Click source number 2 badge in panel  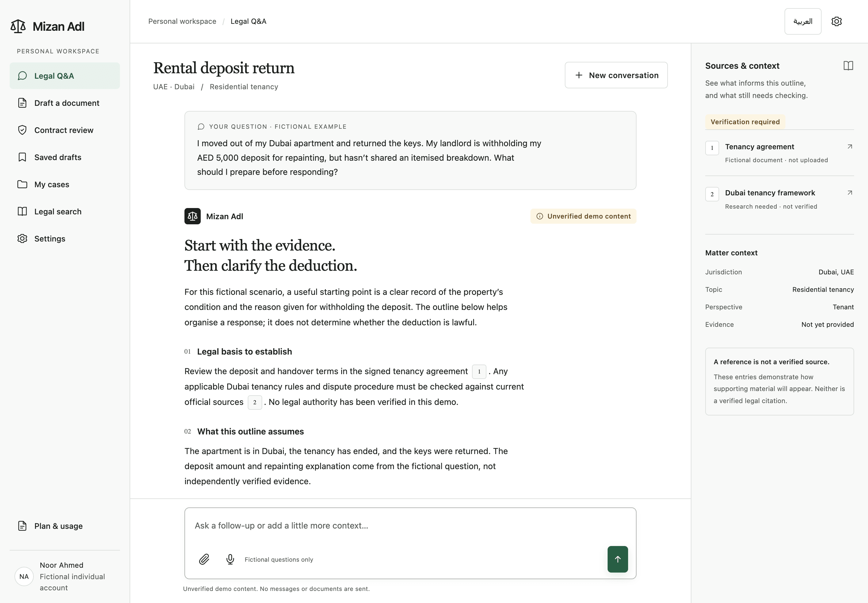click(712, 194)
